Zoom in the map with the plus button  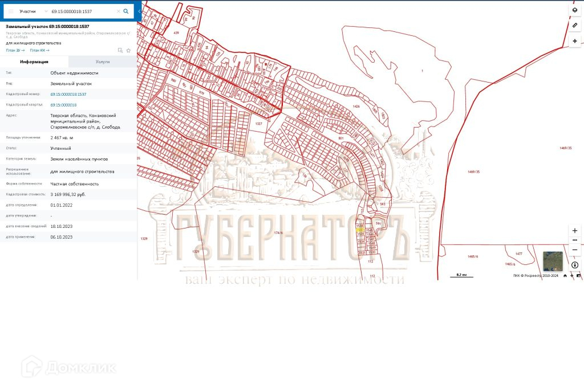coord(575,231)
